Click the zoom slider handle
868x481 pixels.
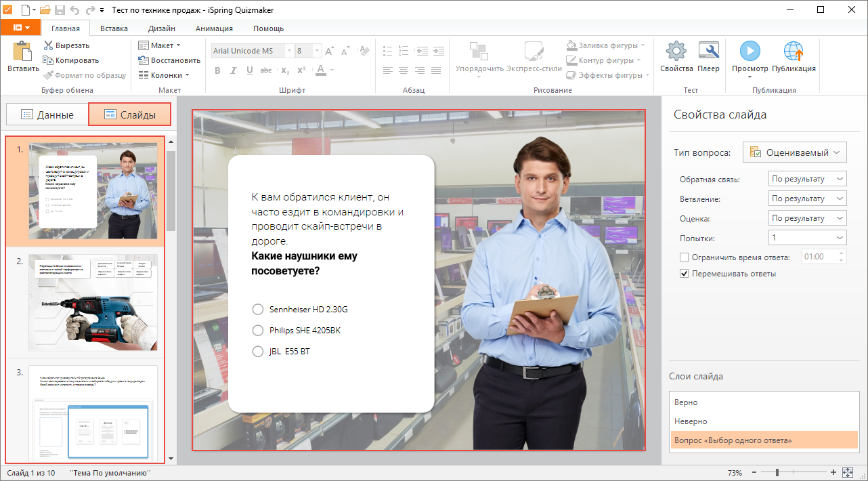(777, 472)
